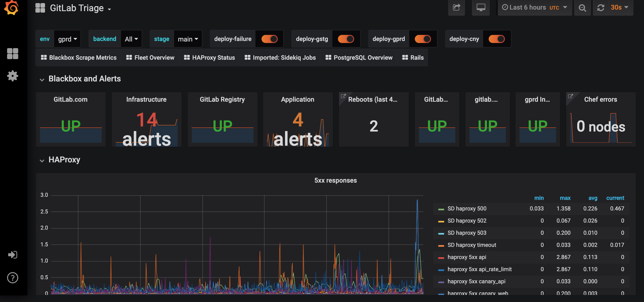Click the Grafana logo icon
This screenshot has height=302, width=644.
pos(12,8)
